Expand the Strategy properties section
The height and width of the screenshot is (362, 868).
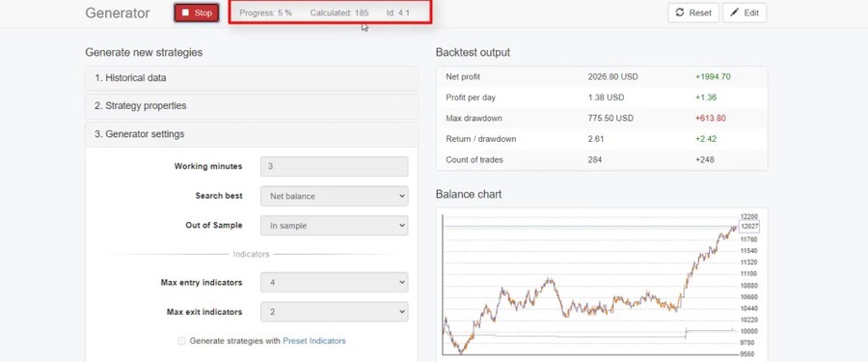[252, 106]
